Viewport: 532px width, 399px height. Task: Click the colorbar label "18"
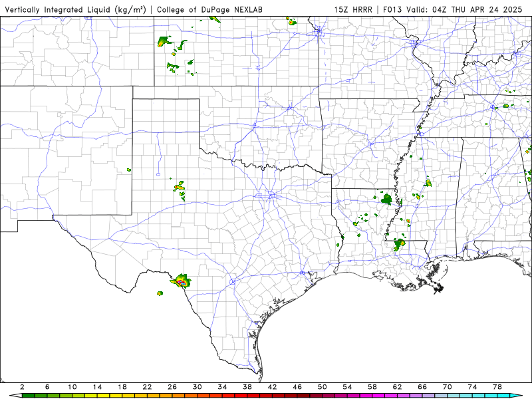click(x=122, y=387)
